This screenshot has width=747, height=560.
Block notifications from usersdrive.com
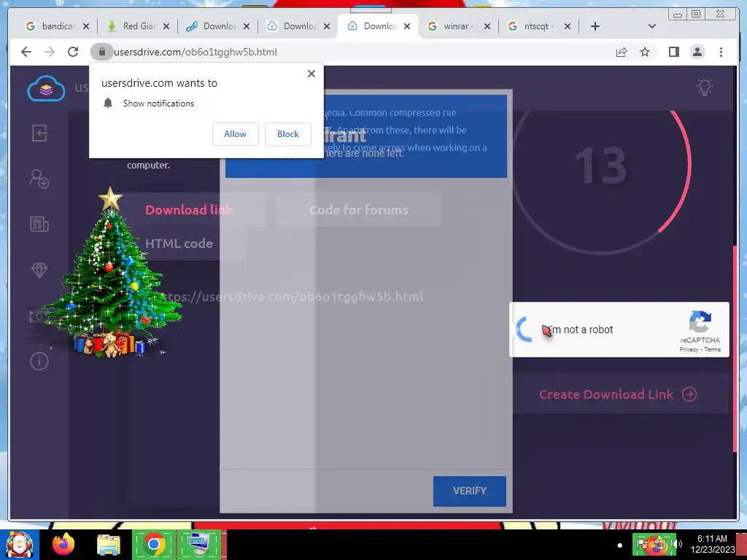tap(287, 134)
